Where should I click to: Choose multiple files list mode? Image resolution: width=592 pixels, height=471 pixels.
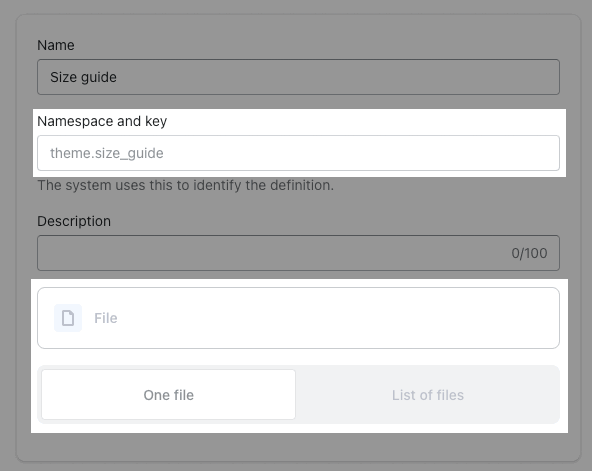click(428, 395)
